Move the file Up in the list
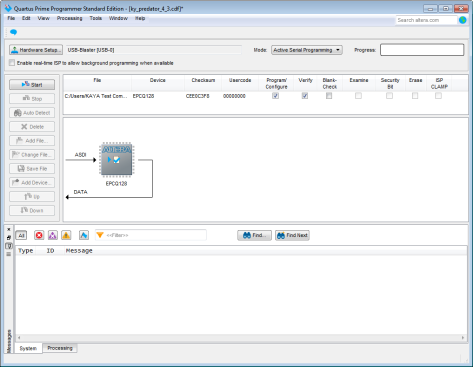The width and height of the screenshot is (473, 367). point(32,197)
